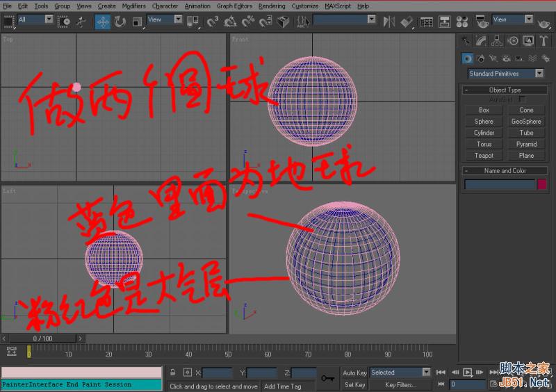Open the Standard Primitives dropdown
The image size is (556, 392).
point(506,74)
